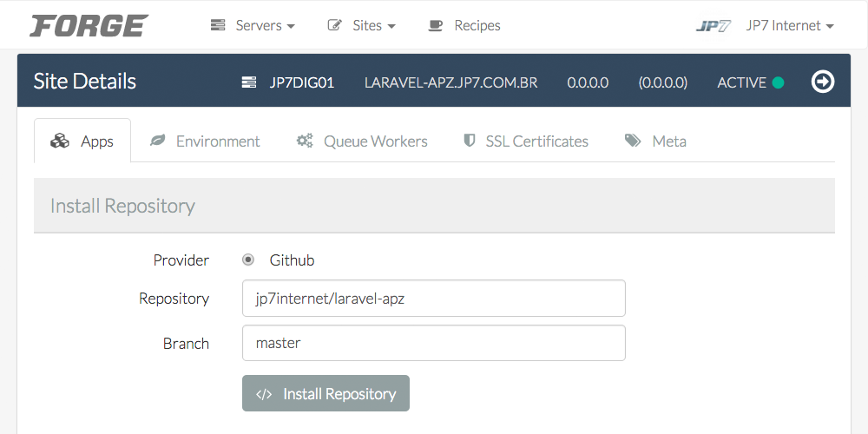Switch to the Queue Workers tab

click(362, 141)
